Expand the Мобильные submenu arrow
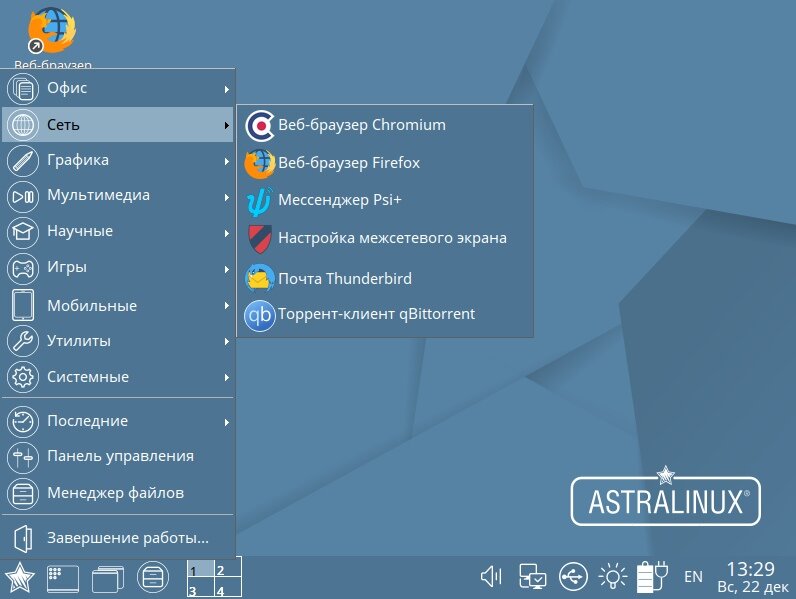The height and width of the screenshot is (599, 796). pyautogui.click(x=226, y=305)
